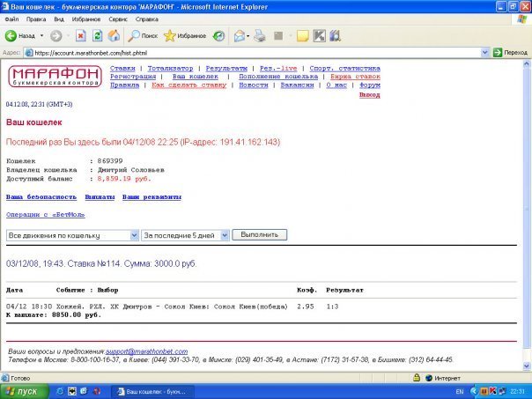Open the Результаты link

[x=226, y=68]
